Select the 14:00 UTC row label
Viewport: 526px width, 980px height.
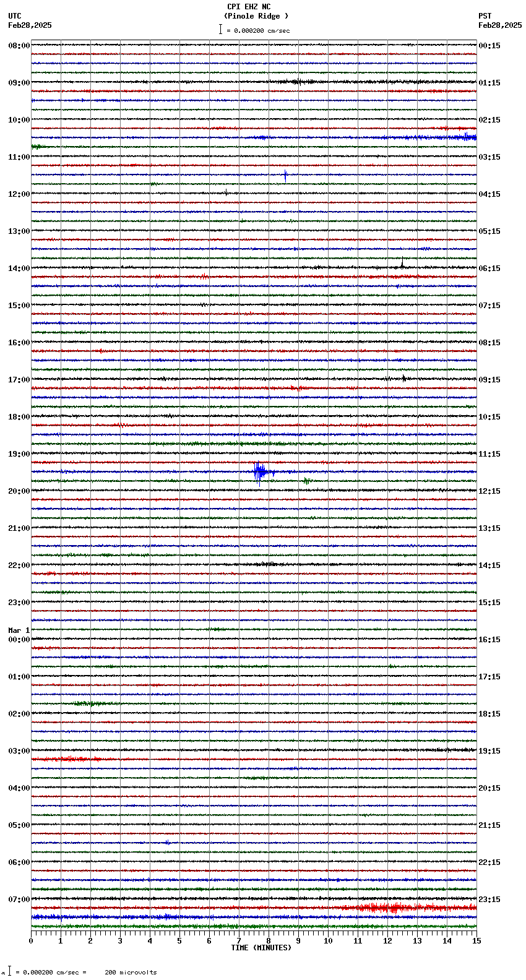point(19,269)
